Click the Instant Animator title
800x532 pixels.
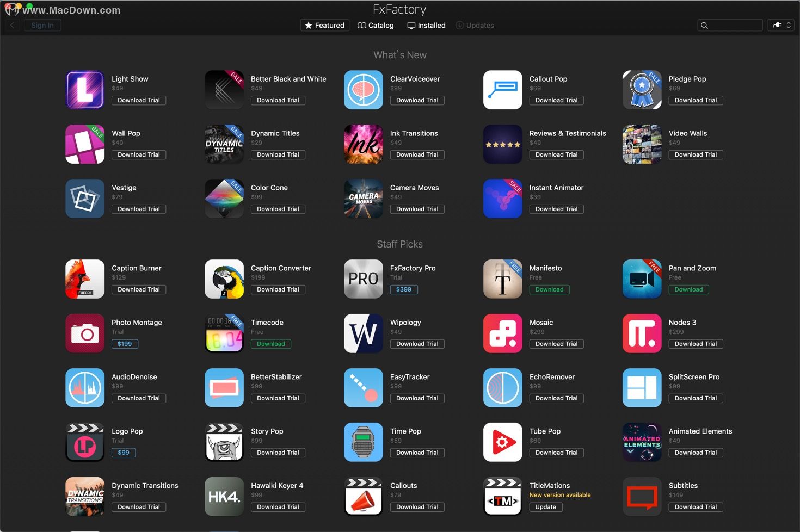[556, 188]
